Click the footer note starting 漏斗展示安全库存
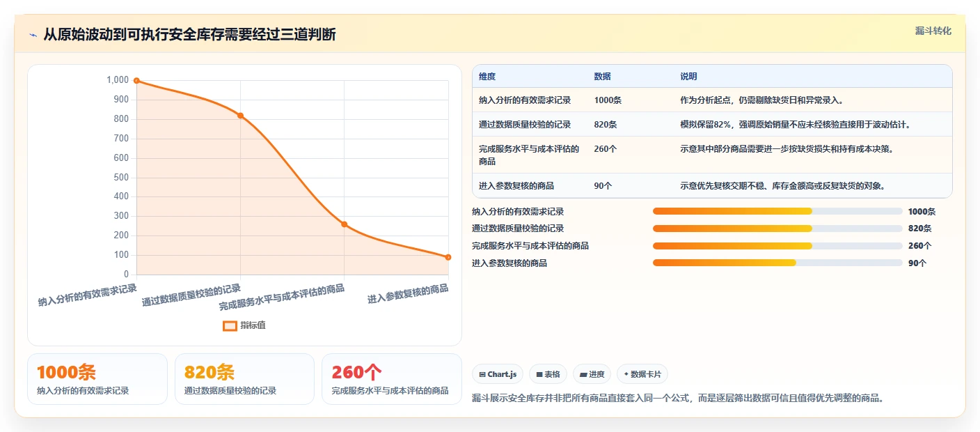 point(678,398)
